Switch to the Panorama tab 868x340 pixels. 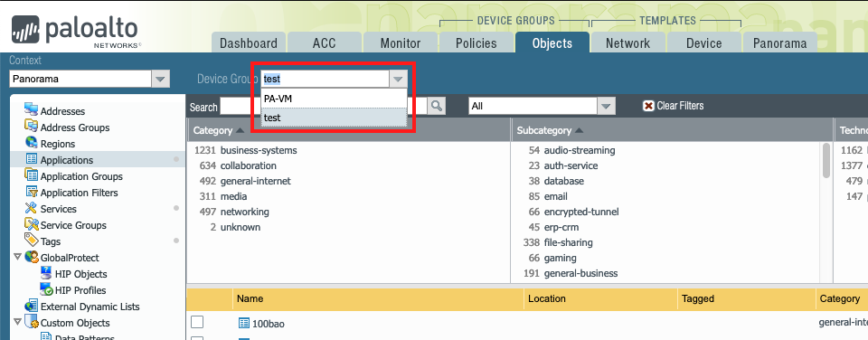click(780, 43)
